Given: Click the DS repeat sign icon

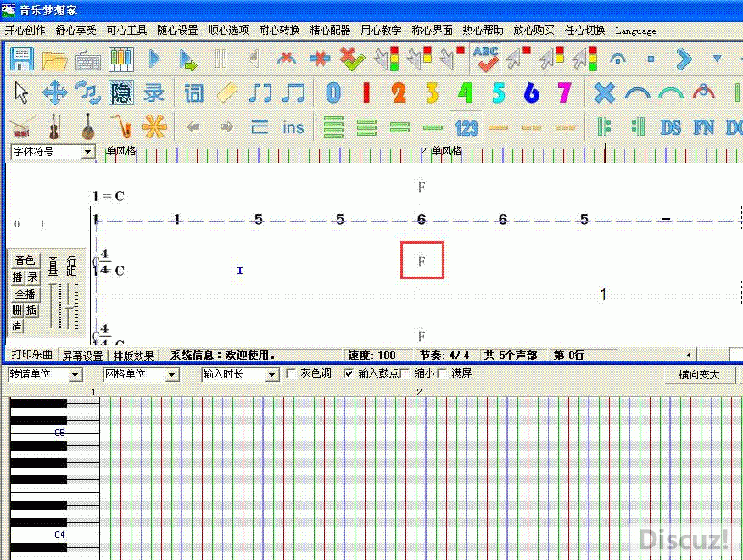Looking at the screenshot, I should (670, 127).
